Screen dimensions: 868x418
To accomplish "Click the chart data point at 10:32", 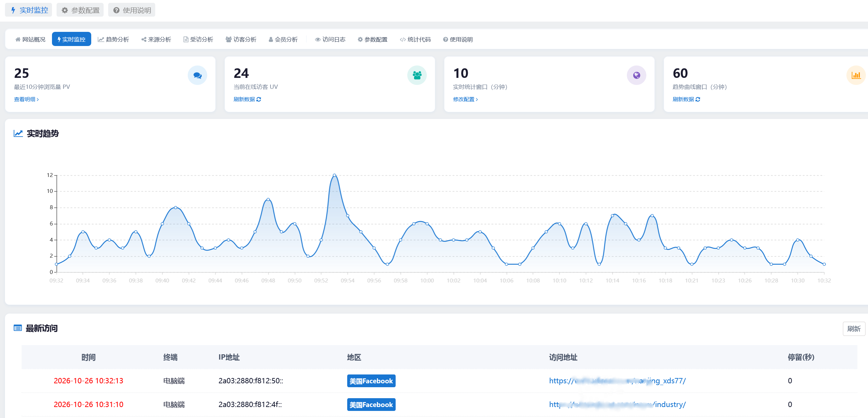I will [824, 264].
